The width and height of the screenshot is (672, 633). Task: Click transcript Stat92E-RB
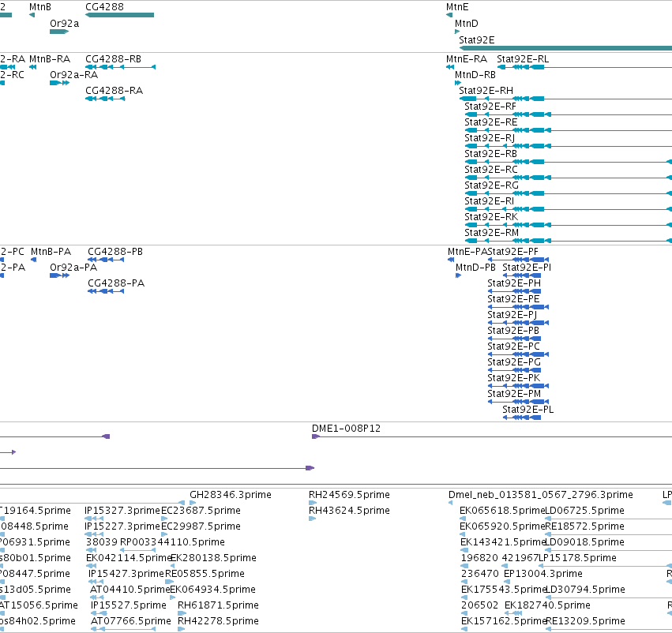tap(490, 154)
